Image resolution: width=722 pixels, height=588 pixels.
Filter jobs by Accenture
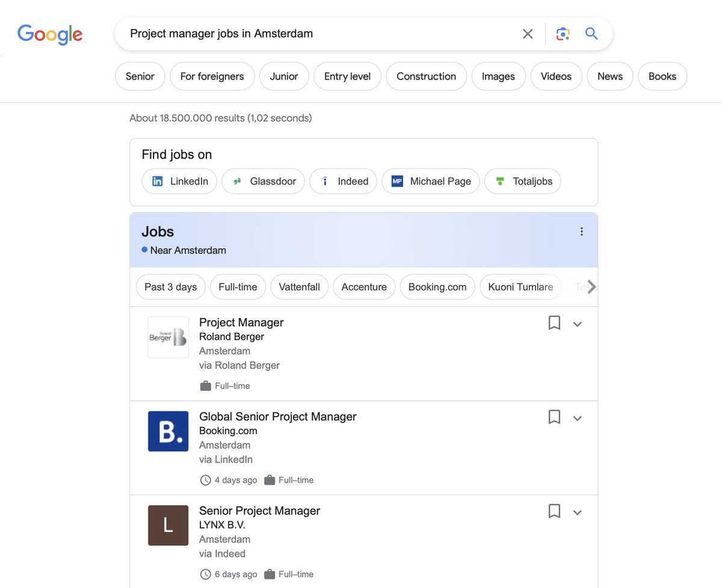tap(364, 287)
